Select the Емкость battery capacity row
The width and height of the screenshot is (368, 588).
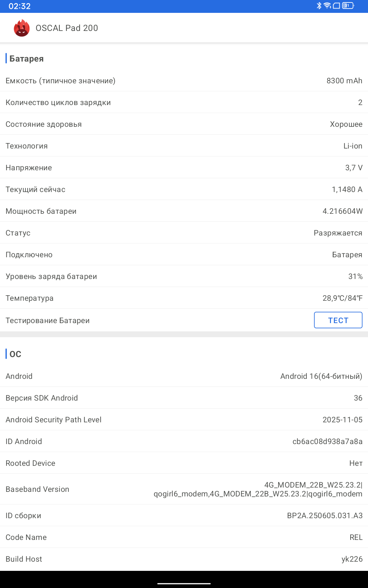(x=184, y=81)
